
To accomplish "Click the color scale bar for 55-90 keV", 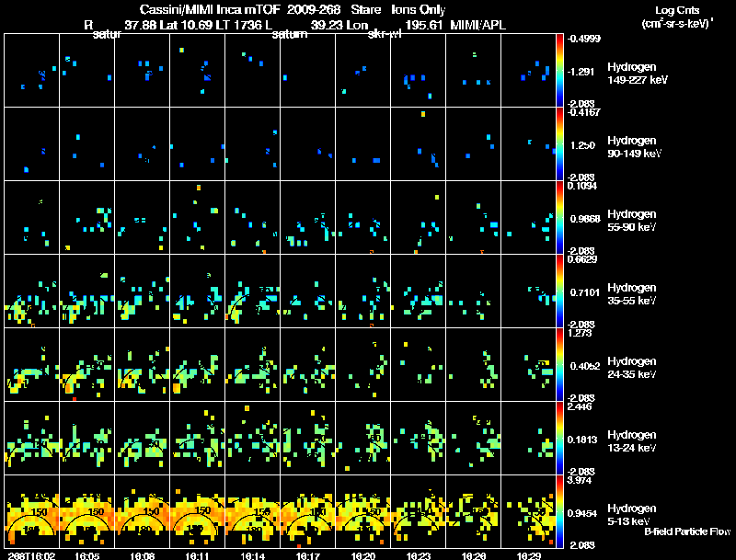I will pyautogui.click(x=559, y=218).
